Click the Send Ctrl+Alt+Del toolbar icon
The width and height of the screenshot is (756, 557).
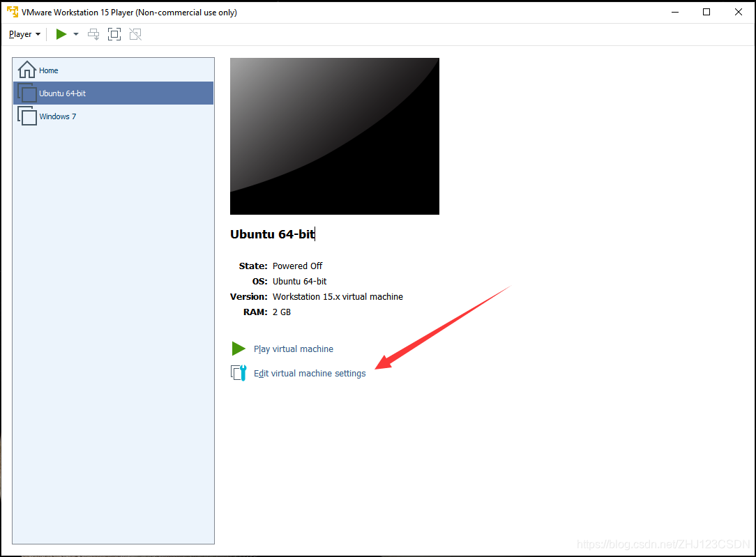(x=93, y=34)
